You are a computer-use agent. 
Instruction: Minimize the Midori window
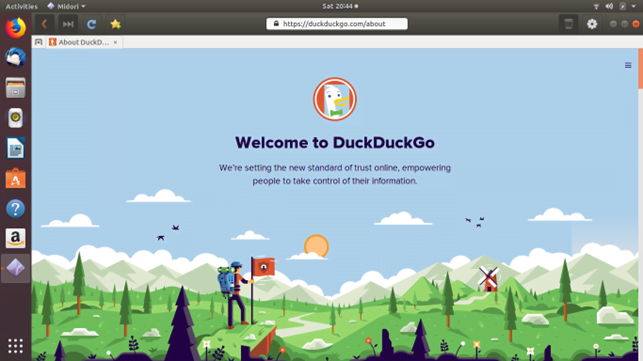pyautogui.click(x=613, y=24)
